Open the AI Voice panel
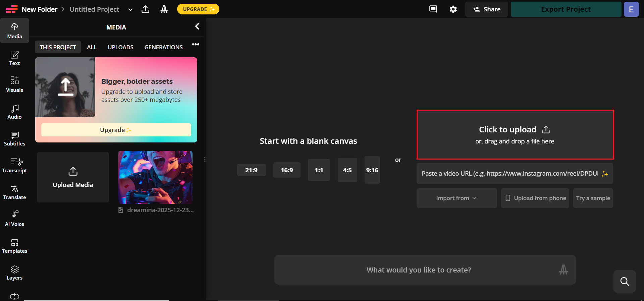This screenshot has height=301, width=644. click(x=14, y=219)
